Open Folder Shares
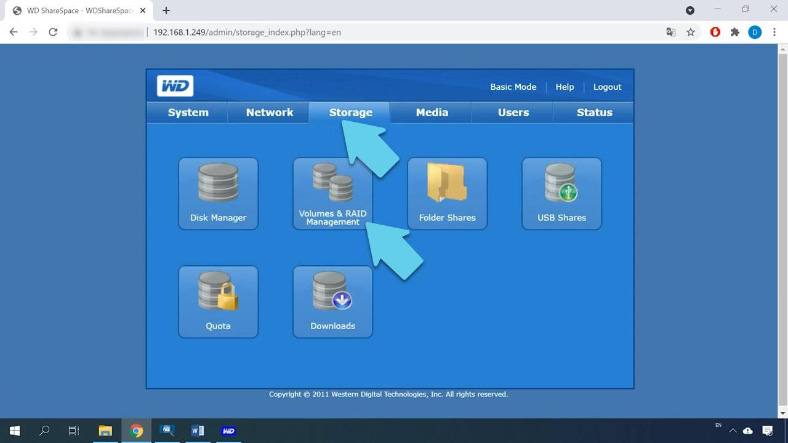 447,194
